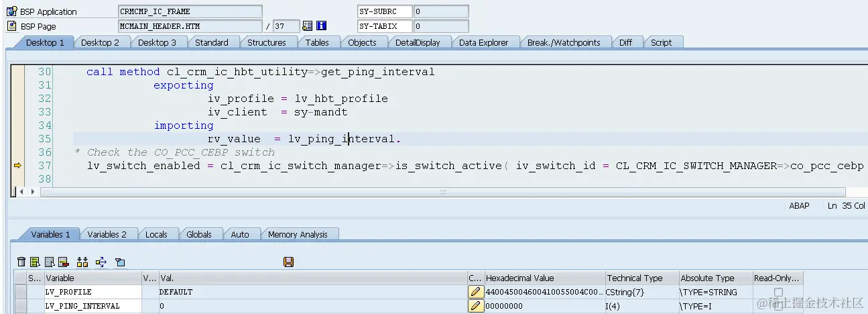Select the LV_PING_INTERVAL row selector
This screenshot has height=314, width=868.
coord(21,306)
